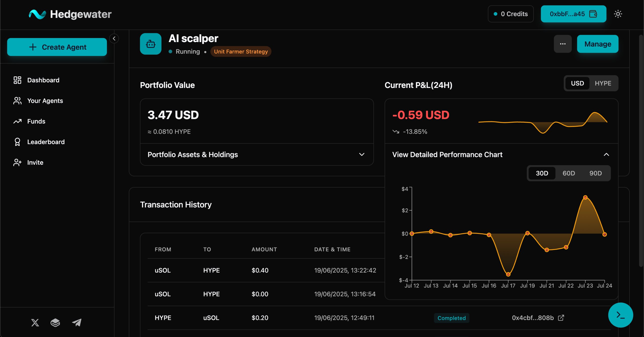Click the Leaderboard award ribbon icon

17,142
